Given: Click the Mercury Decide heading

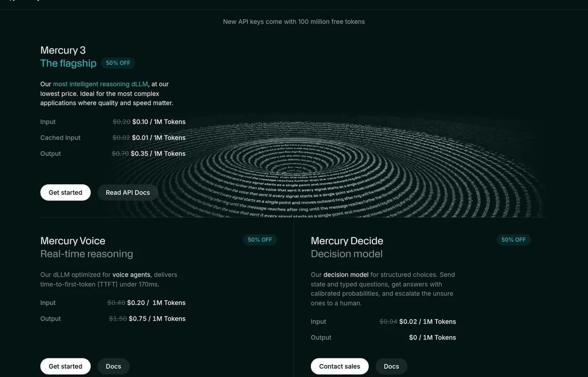Looking at the screenshot, I should pyautogui.click(x=347, y=241).
